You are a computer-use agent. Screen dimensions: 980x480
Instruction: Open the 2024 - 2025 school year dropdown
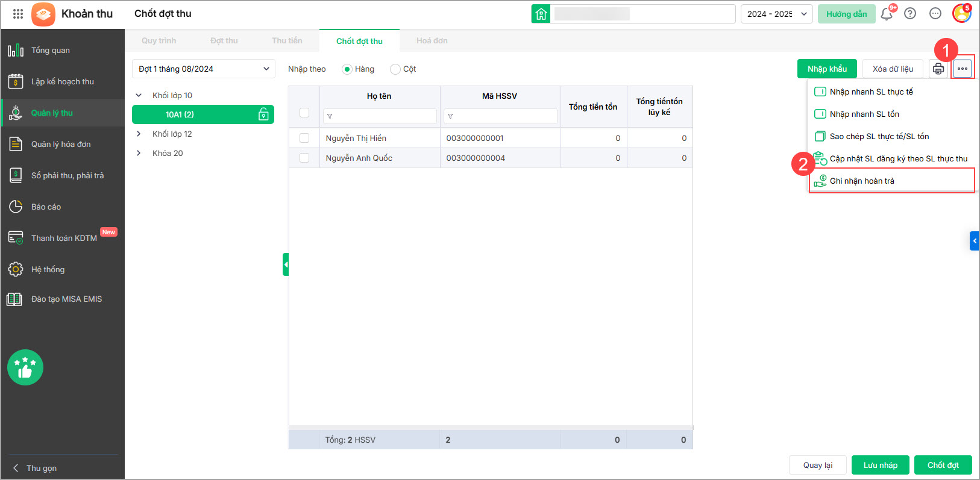pyautogui.click(x=777, y=14)
